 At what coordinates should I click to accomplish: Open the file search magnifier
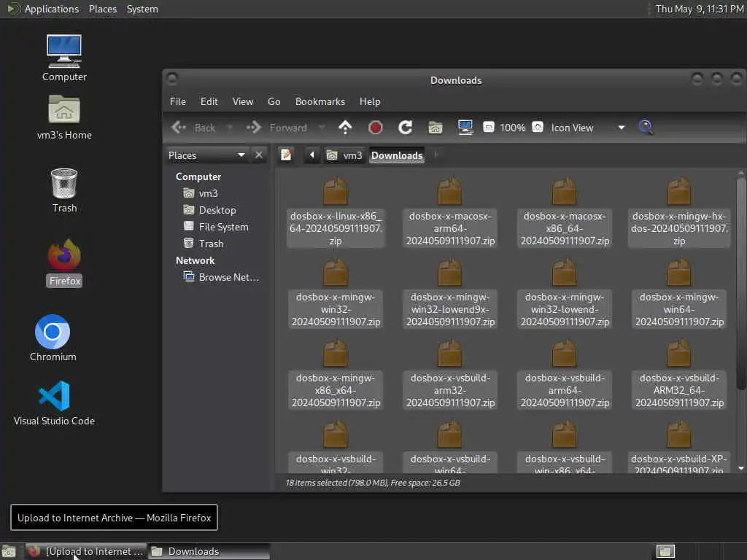tap(646, 127)
